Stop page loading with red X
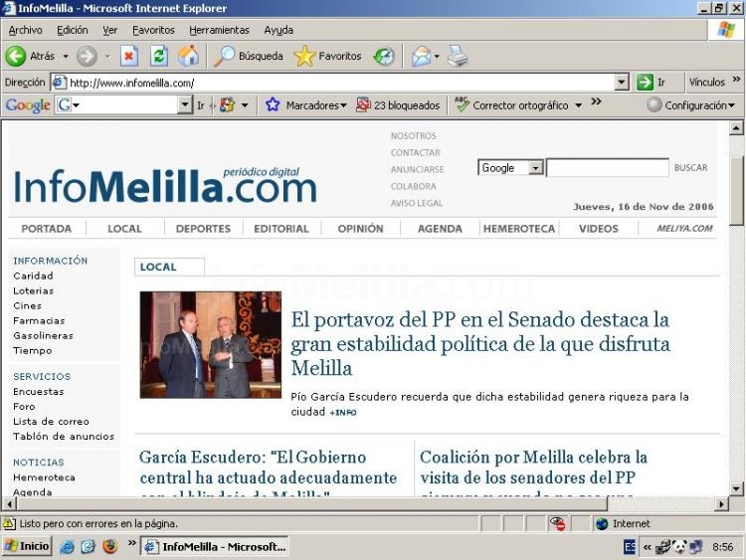 click(x=128, y=56)
